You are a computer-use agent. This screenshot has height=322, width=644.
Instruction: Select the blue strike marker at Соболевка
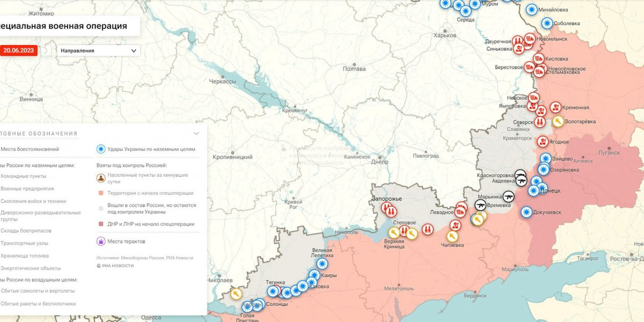pos(547,23)
